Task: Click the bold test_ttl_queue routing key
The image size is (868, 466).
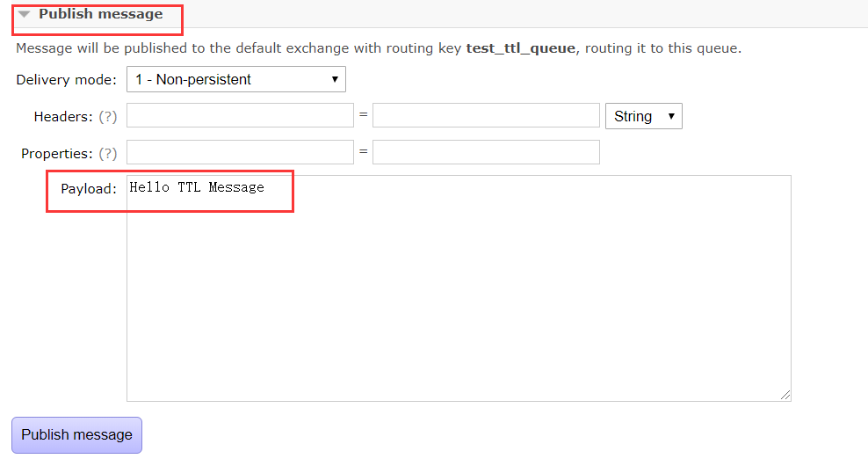Action: click(x=521, y=48)
